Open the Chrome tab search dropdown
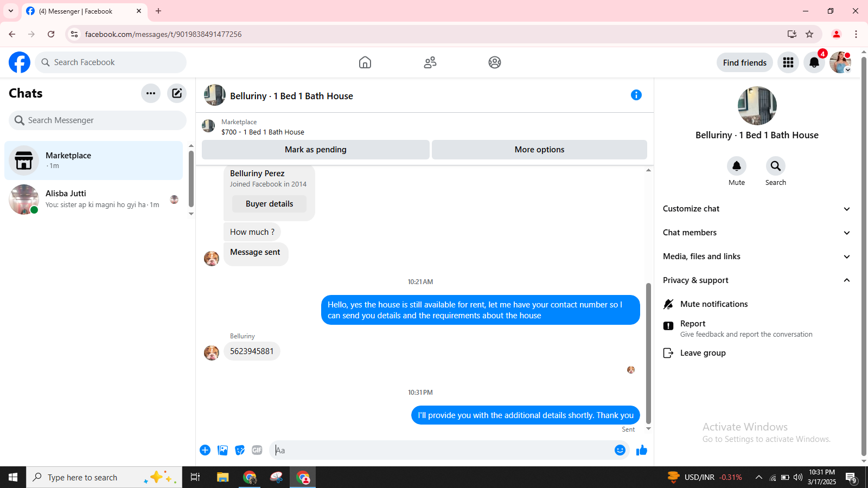This screenshot has width=868, height=488. point(11,11)
